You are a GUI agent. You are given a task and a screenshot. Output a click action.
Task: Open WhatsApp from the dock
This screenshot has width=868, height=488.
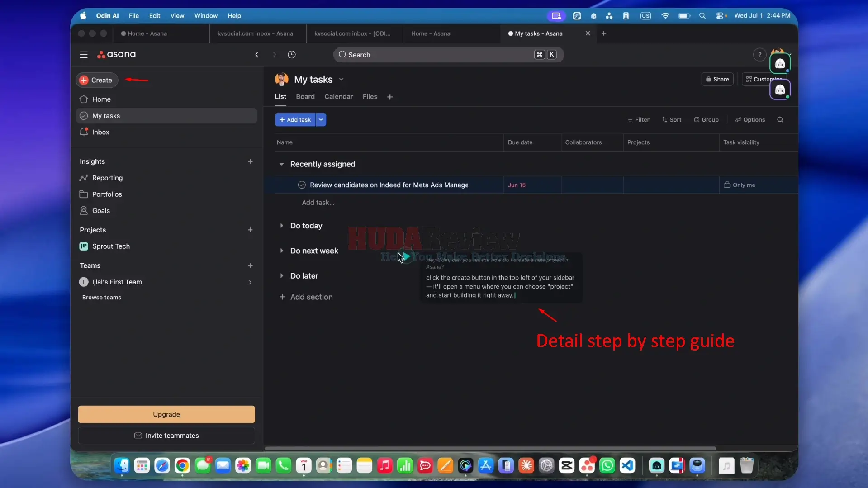pyautogui.click(x=607, y=465)
